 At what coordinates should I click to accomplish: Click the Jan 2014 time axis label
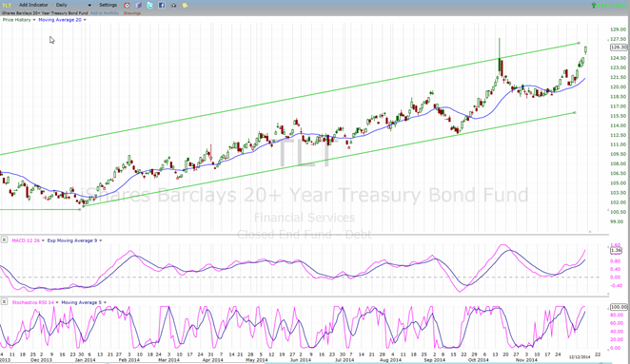point(86,360)
